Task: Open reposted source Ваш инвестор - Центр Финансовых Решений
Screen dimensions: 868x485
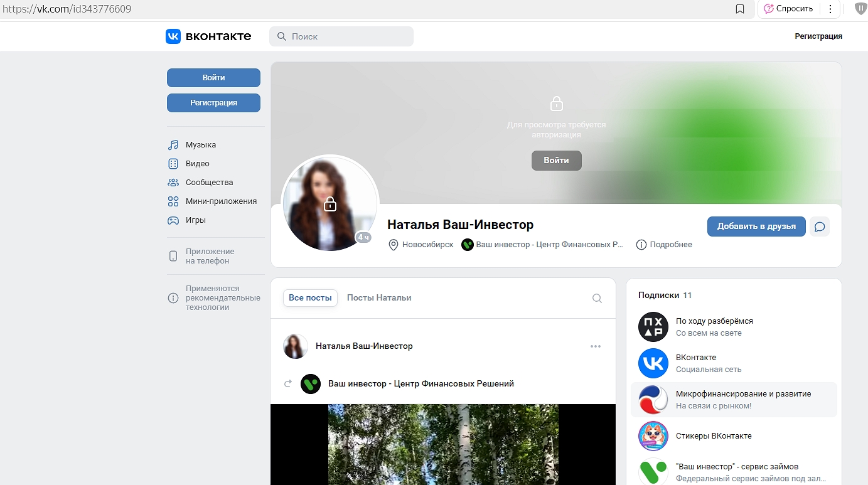Action: point(421,383)
